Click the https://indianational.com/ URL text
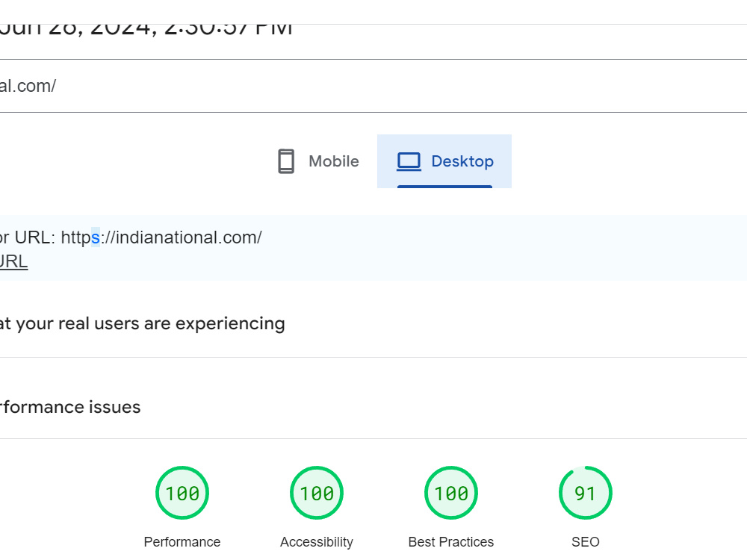The height and width of the screenshot is (560, 747). pos(161,237)
